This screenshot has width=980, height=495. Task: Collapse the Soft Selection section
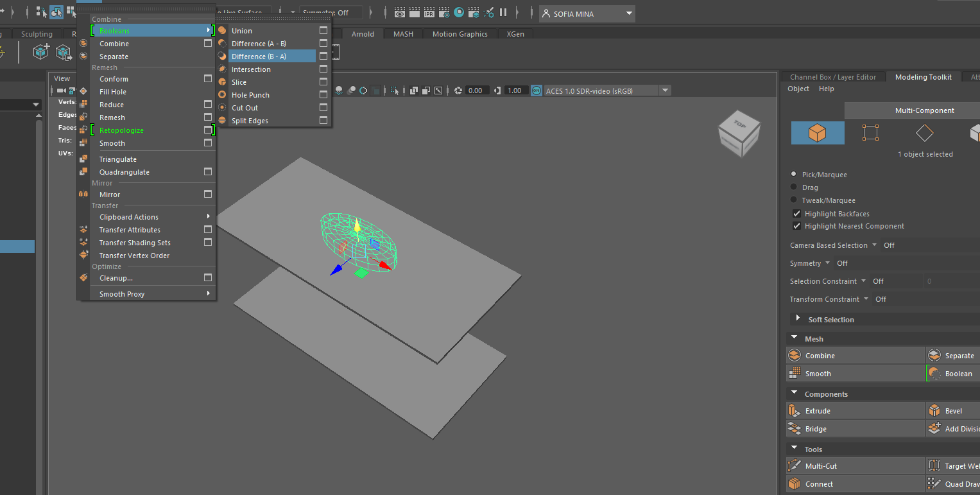(x=798, y=319)
